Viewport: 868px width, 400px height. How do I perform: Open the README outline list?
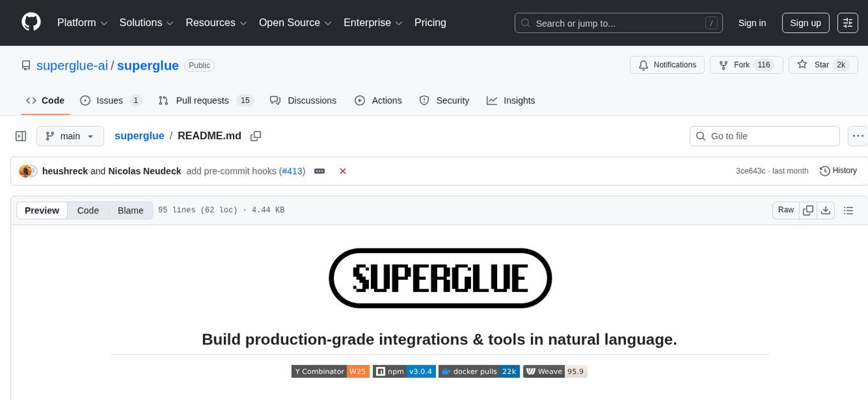point(849,210)
